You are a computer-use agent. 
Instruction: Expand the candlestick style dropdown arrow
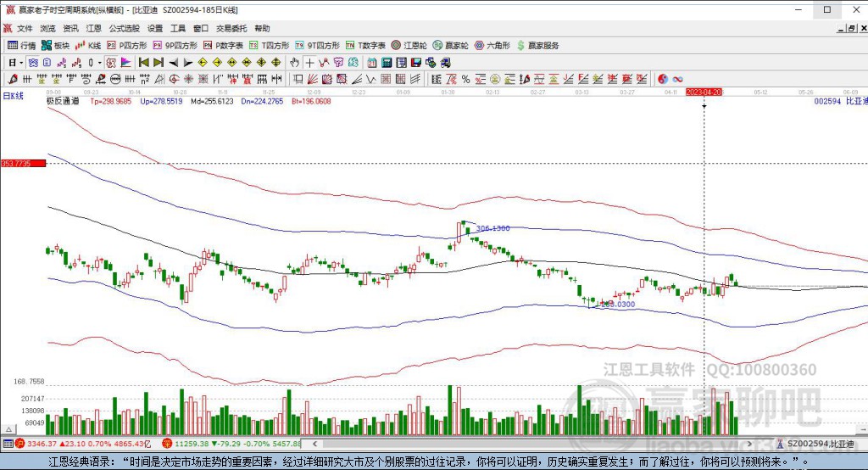tap(99, 62)
